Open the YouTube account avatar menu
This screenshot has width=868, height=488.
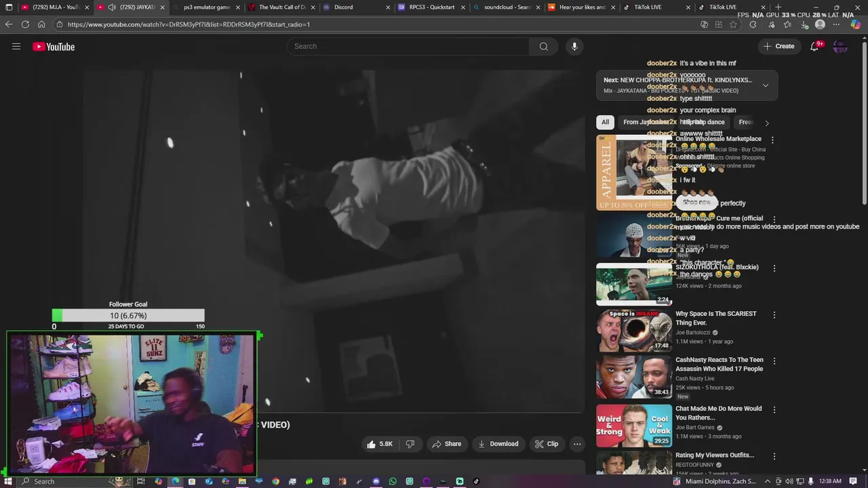(x=840, y=46)
